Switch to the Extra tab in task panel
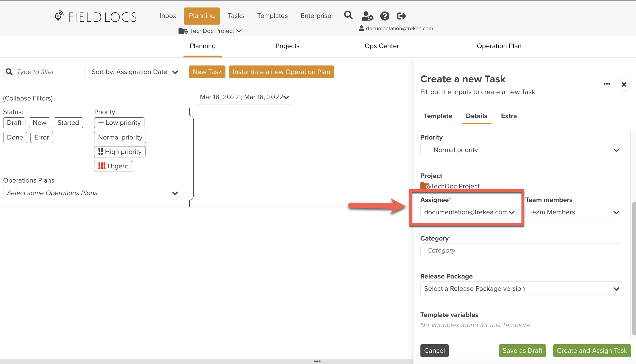This screenshot has width=636, height=364. click(509, 116)
